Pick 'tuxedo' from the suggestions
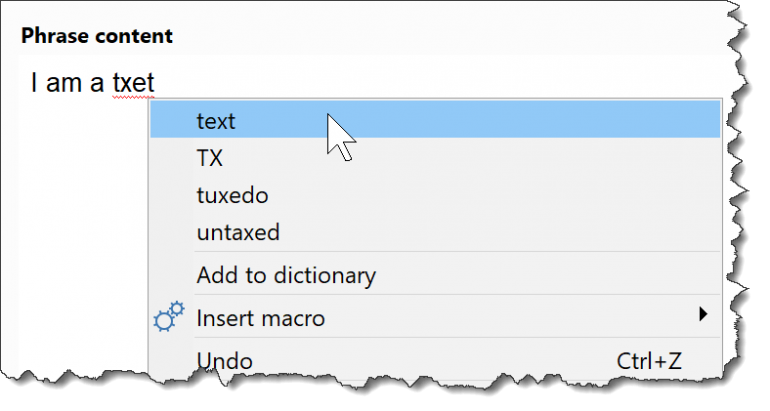 [x=435, y=195]
